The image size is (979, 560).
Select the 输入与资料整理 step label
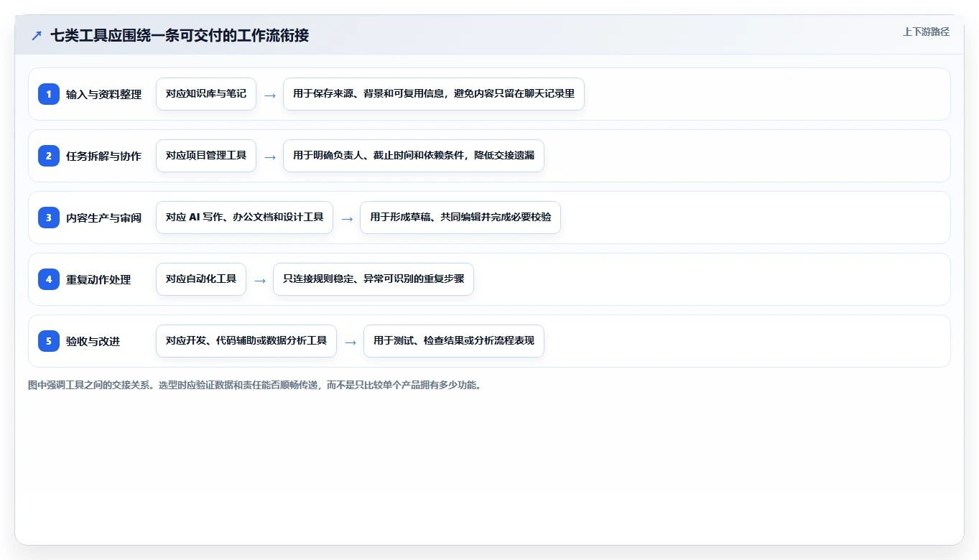(103, 94)
